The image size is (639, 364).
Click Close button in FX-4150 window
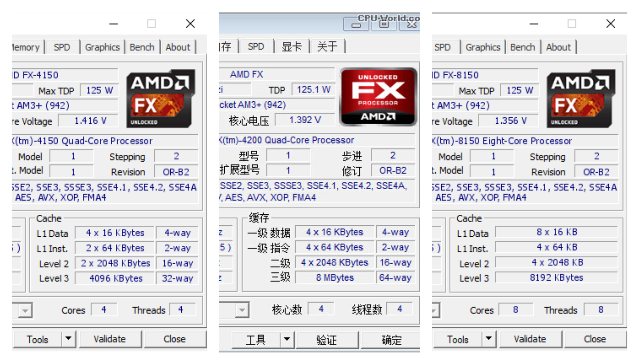tap(175, 339)
